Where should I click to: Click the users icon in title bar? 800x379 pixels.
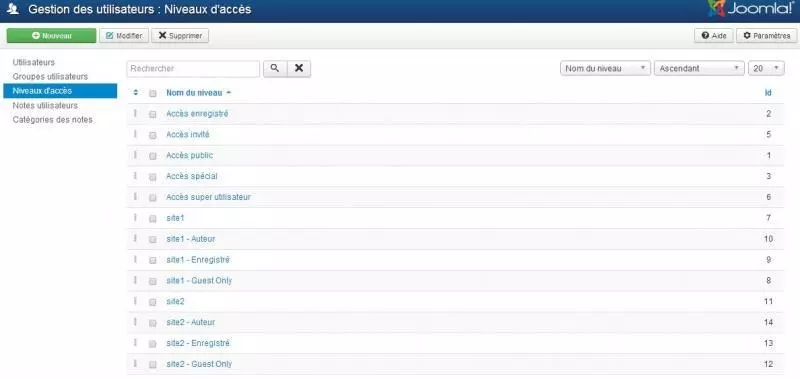pyautogui.click(x=13, y=9)
